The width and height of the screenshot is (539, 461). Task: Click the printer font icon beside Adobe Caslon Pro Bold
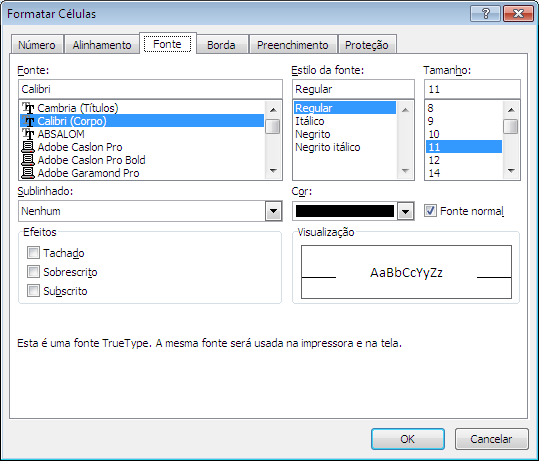click(x=28, y=160)
